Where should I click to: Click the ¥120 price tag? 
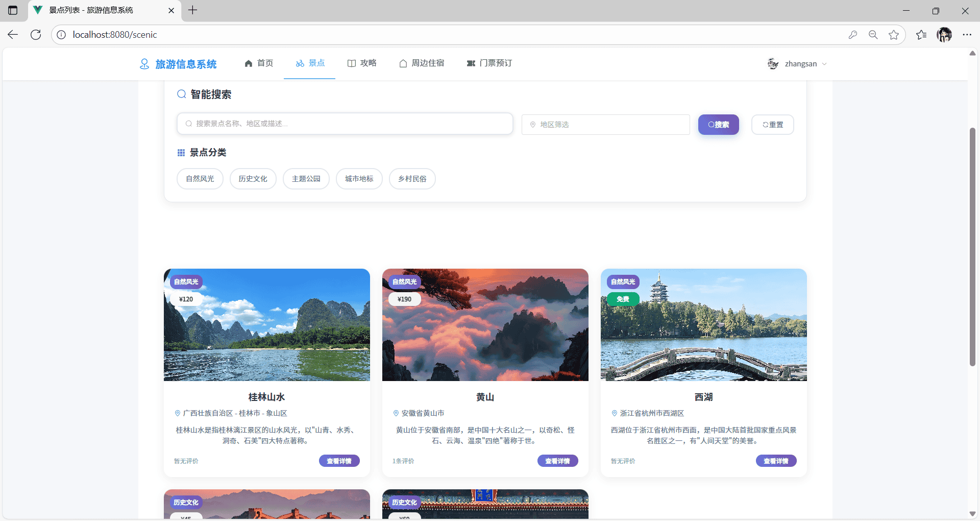click(x=186, y=299)
